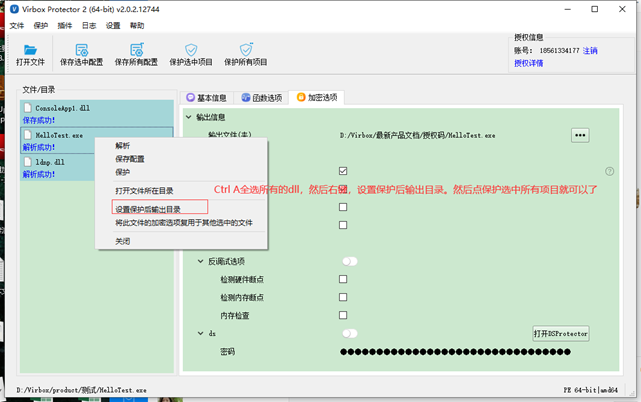
Task: Open the 授权详情 link
Action: [529, 63]
